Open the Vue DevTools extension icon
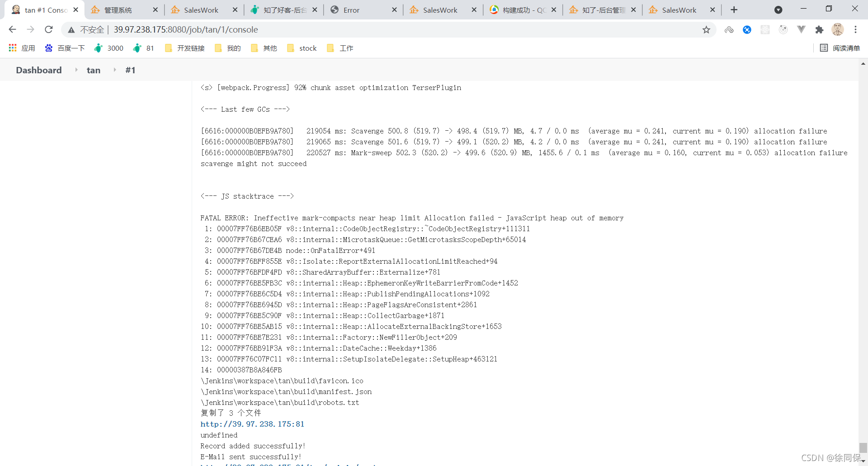Screen dimensions: 868x466 (x=802, y=29)
